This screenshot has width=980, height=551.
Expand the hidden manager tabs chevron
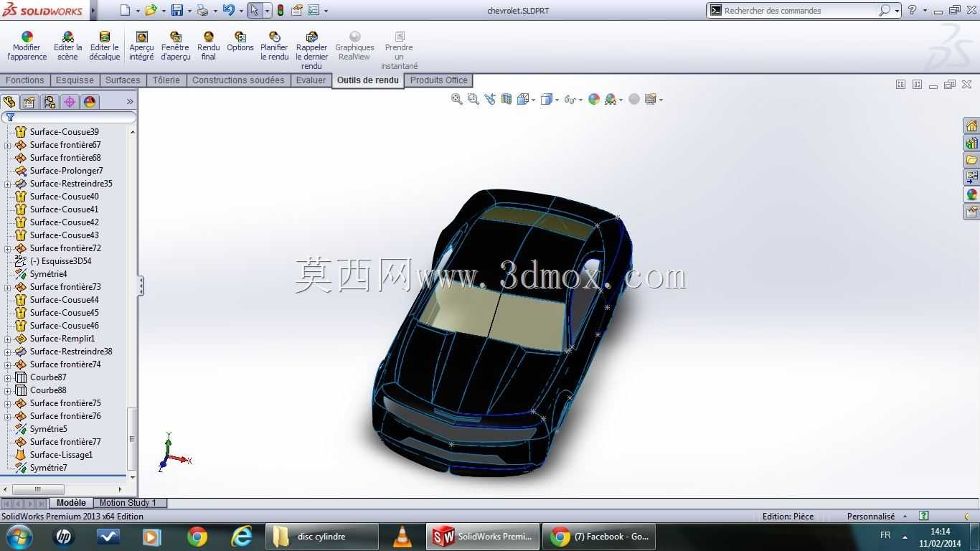[x=130, y=102]
